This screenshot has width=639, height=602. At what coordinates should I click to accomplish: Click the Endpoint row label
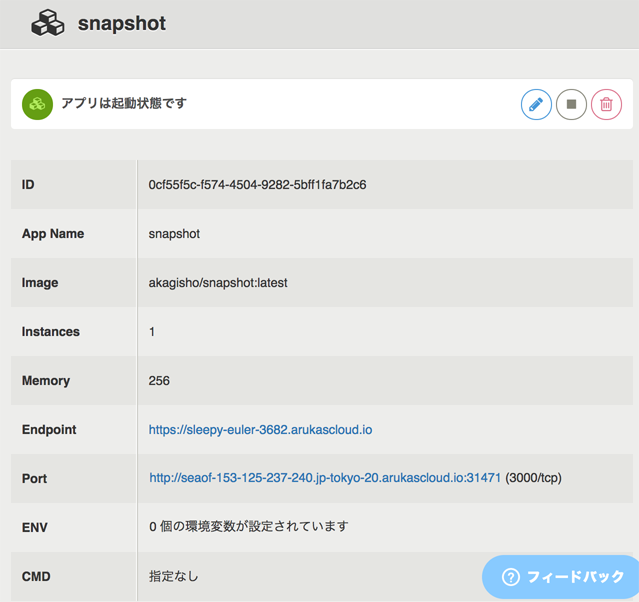[x=49, y=430]
